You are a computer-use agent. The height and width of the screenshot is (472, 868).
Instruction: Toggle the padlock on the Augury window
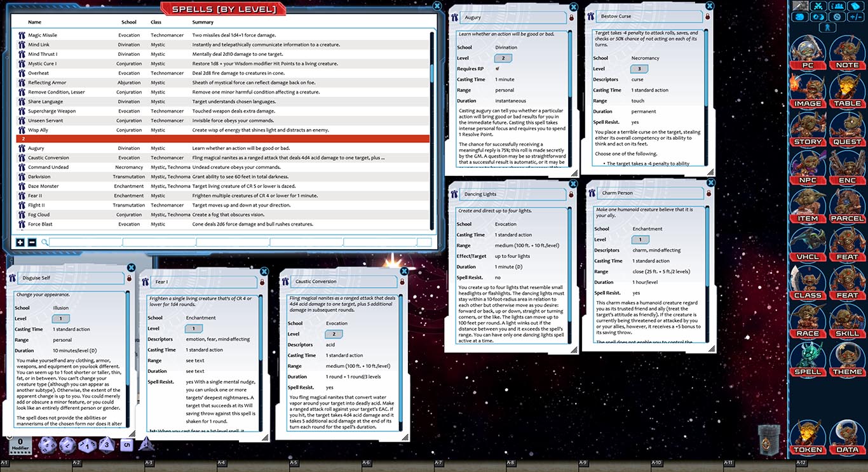coord(570,18)
